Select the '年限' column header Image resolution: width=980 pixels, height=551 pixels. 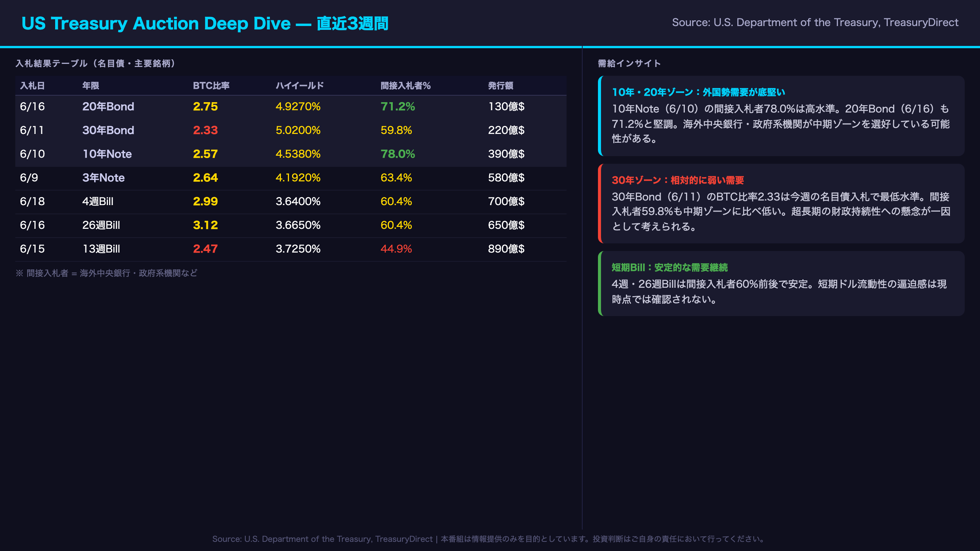point(91,86)
